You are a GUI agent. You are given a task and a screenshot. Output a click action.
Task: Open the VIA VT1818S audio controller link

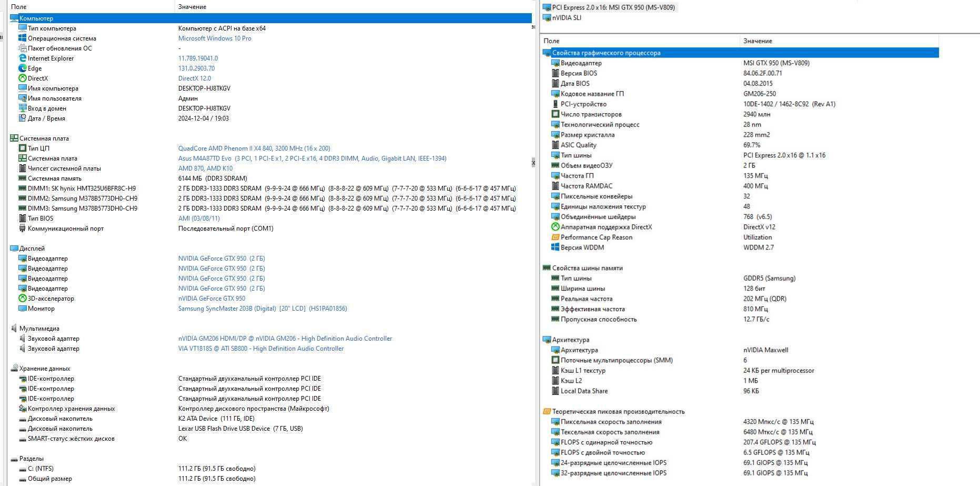click(x=261, y=348)
